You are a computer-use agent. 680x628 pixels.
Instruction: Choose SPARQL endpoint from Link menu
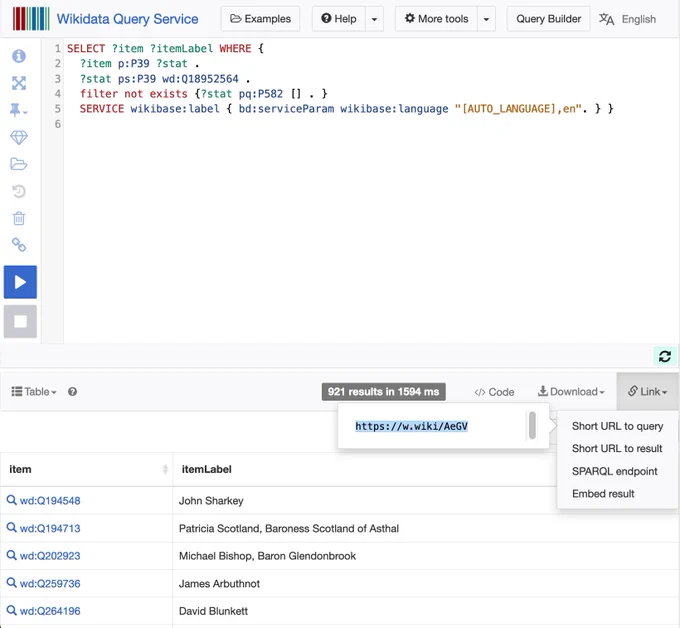pyautogui.click(x=615, y=471)
